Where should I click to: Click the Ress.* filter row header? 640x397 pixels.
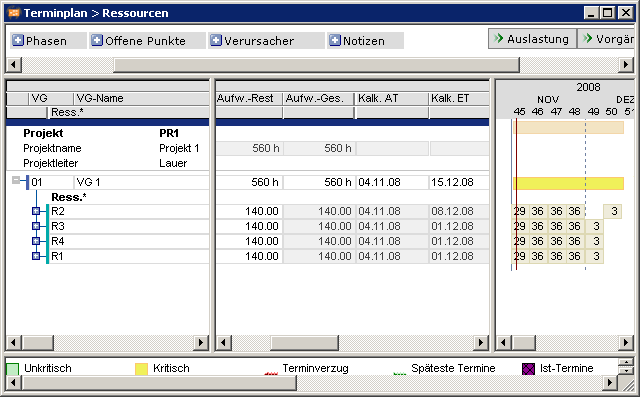point(129,112)
